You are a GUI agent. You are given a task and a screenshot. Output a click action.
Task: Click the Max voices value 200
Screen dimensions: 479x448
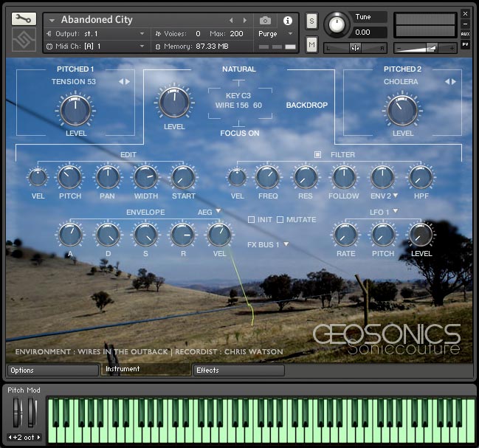[x=236, y=34]
